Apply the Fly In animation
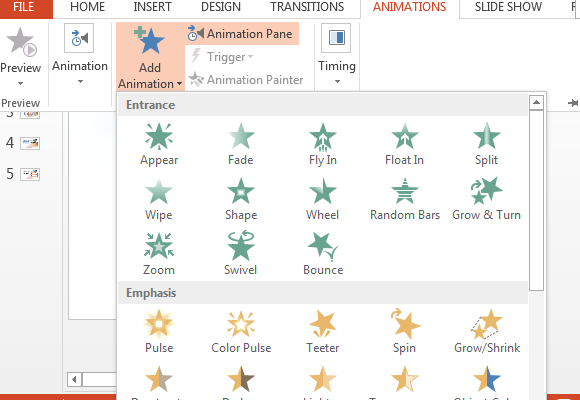The height and width of the screenshot is (400, 580). coord(323,144)
